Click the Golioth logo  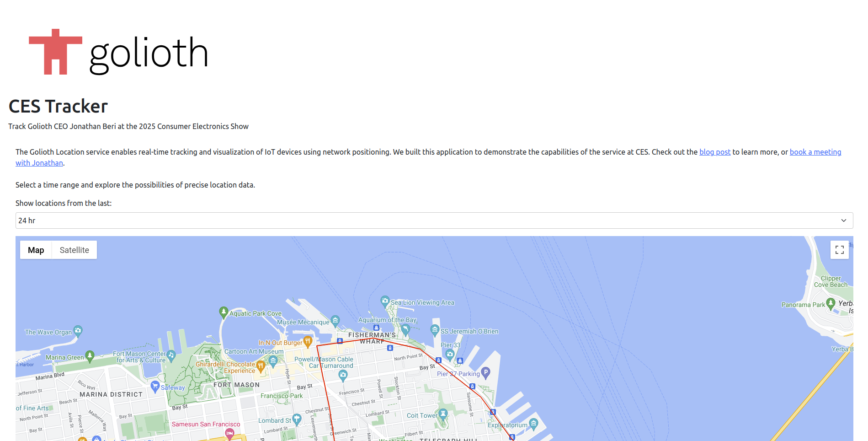pyautogui.click(x=118, y=52)
